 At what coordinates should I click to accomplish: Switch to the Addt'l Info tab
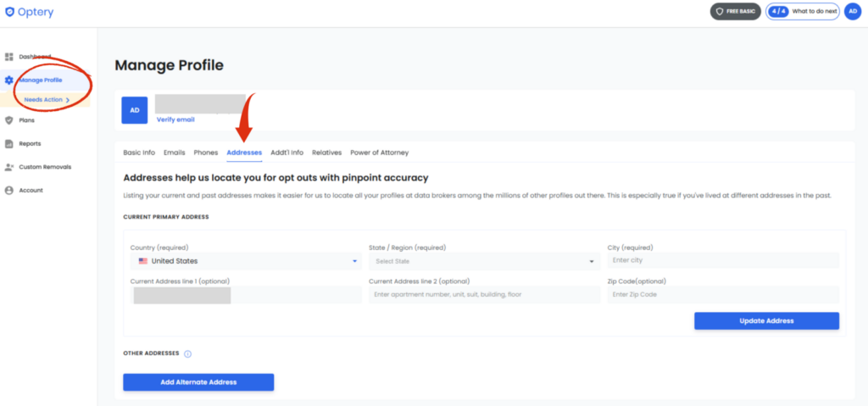click(x=287, y=153)
